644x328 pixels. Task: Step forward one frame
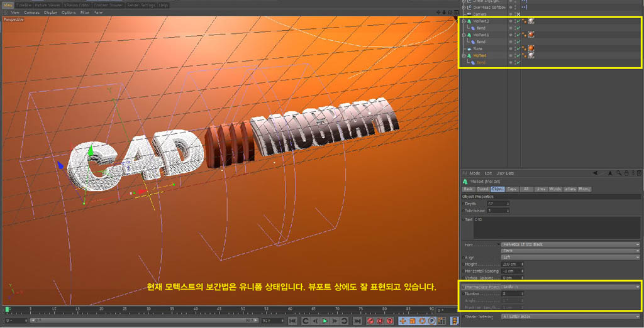335,321
